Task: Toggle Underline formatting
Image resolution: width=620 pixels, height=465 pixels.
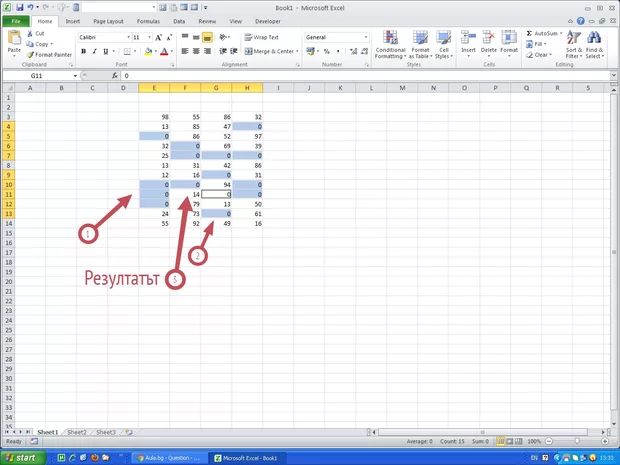Action: pyautogui.click(x=106, y=51)
